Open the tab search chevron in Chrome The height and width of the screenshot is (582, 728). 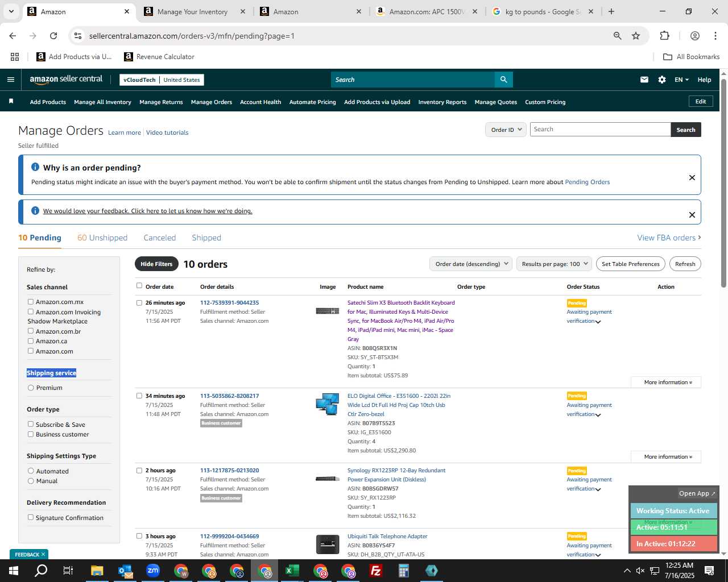(11, 11)
